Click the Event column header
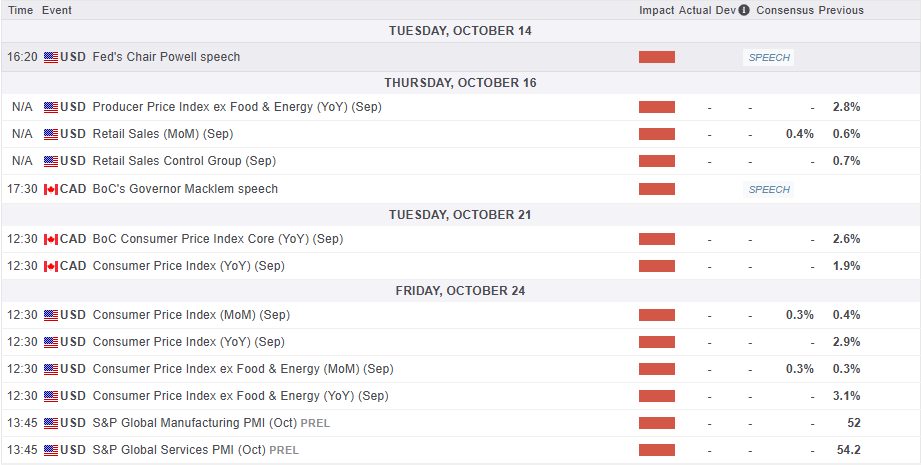Viewport: 921px width, 465px height. 58,10
